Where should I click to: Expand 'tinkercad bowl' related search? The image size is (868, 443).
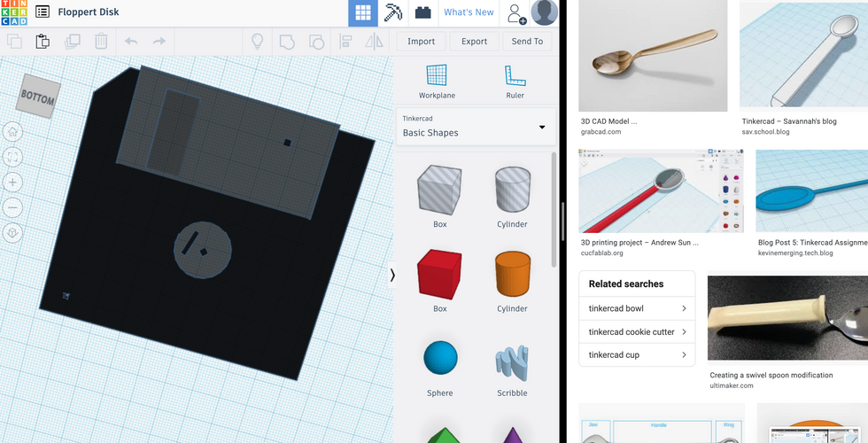637,308
